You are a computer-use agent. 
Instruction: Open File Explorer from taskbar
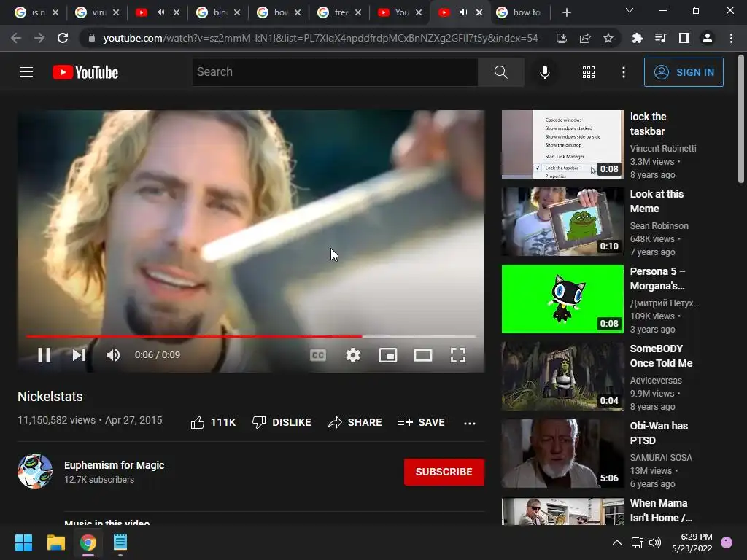click(x=55, y=542)
